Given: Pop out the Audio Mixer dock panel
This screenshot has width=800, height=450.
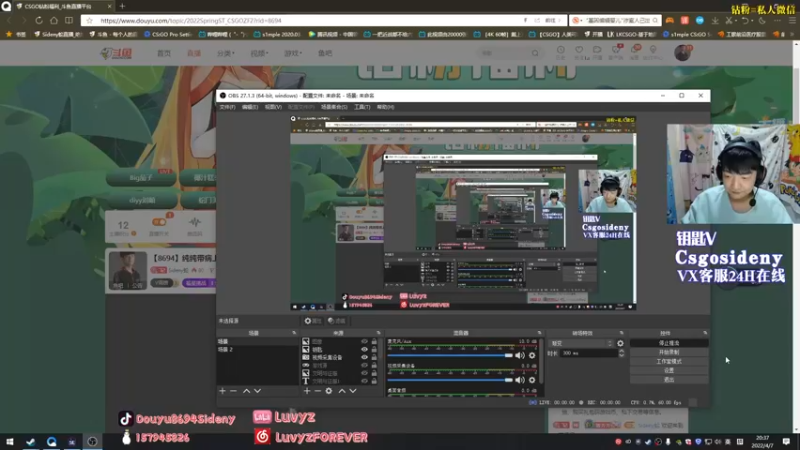Looking at the screenshot, I should point(539,333).
